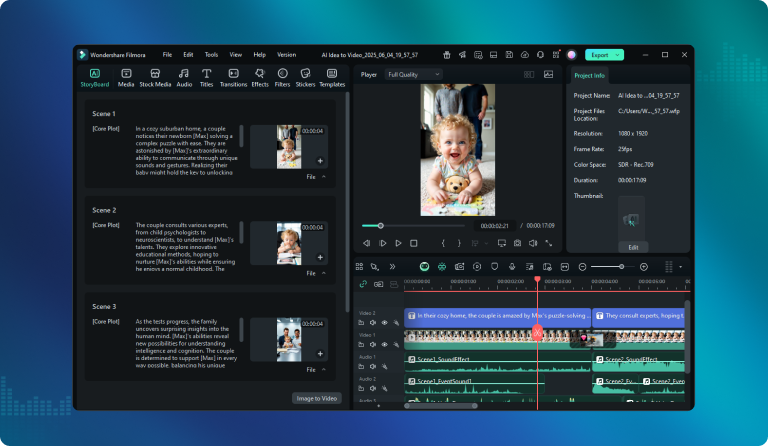768x446 pixels.
Task: Expand the Scene 2 File chevron
Action: click(x=324, y=273)
